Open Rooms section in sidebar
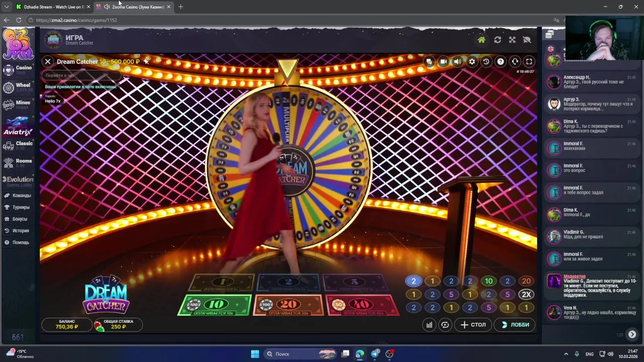Viewport: 644px width, 362px height. tap(18, 162)
